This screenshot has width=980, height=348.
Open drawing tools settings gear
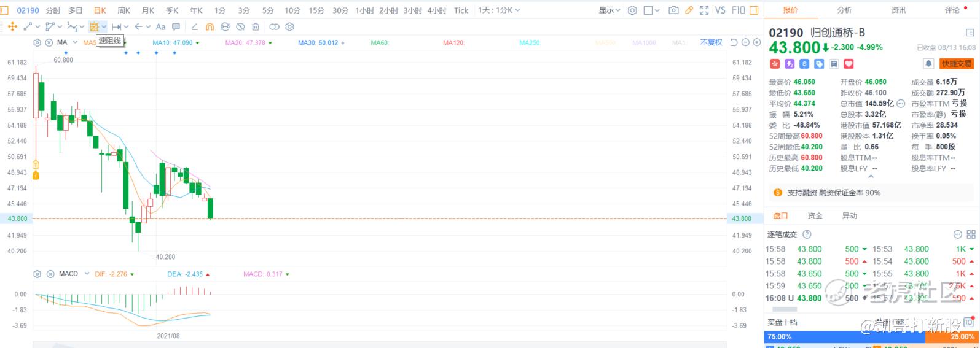tap(290, 27)
